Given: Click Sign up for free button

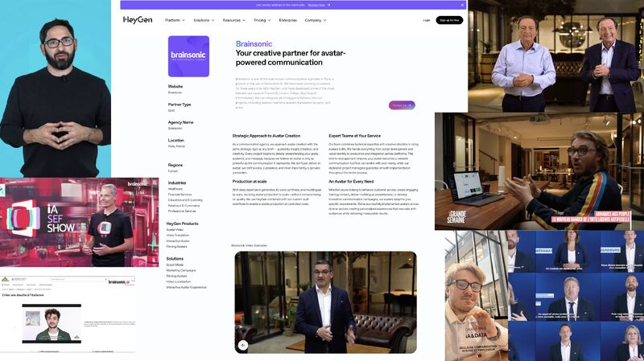Looking at the screenshot, I should click(449, 20).
